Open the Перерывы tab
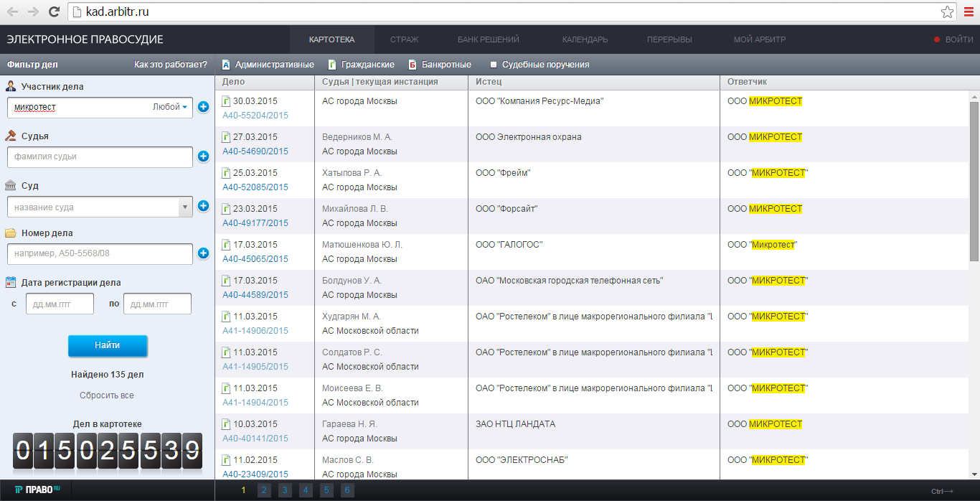 pos(669,39)
